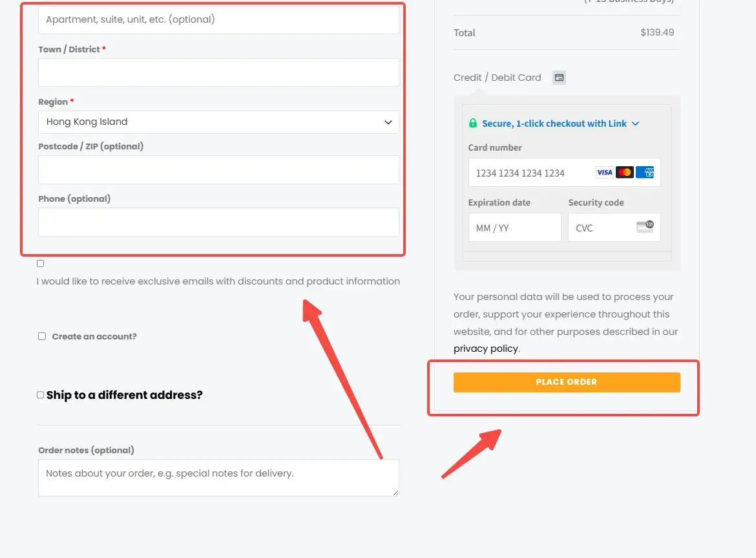The width and height of the screenshot is (756, 558).
Task: Enable the Create an account checkbox
Action: 42,336
